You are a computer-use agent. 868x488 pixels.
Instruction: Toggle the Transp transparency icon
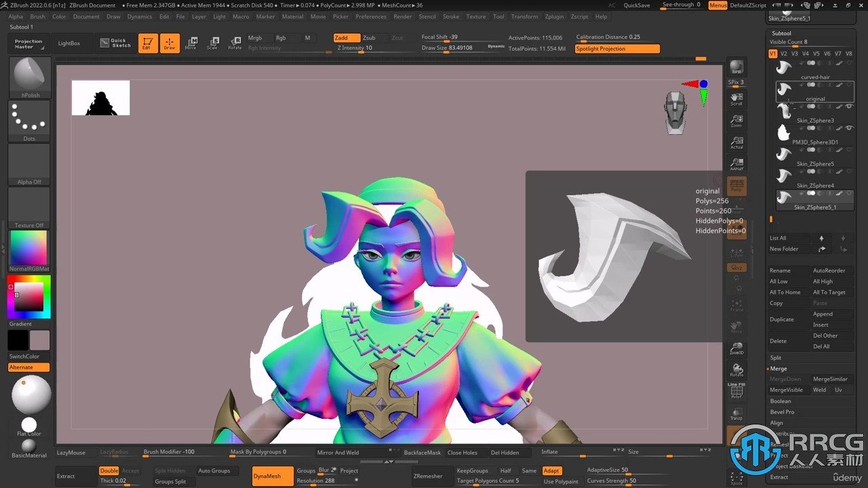[x=736, y=413]
